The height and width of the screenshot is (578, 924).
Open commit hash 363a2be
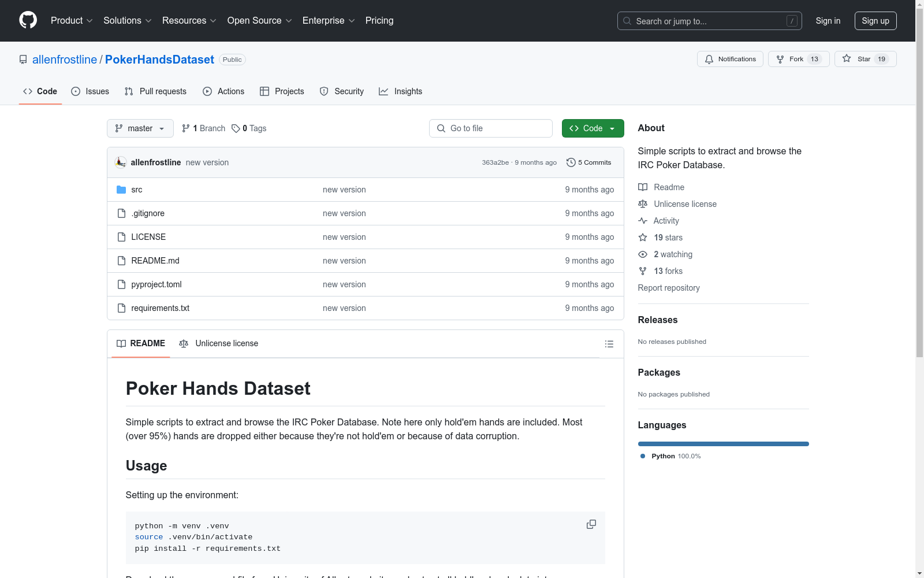[495, 162]
